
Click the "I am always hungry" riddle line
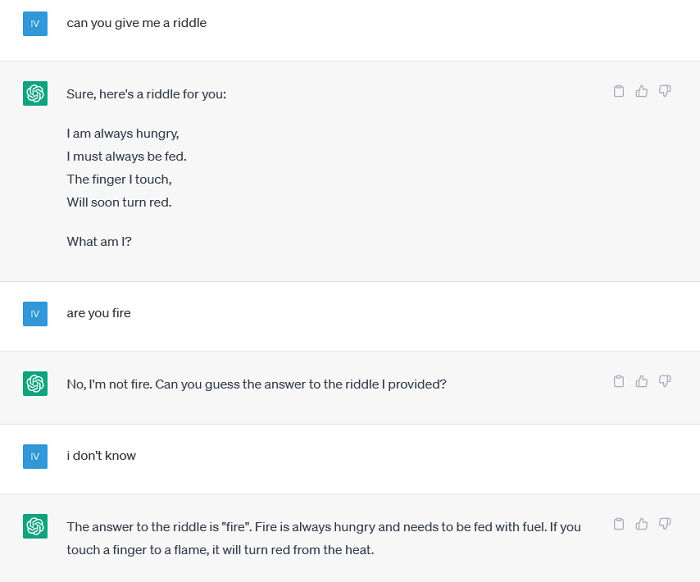click(x=123, y=133)
